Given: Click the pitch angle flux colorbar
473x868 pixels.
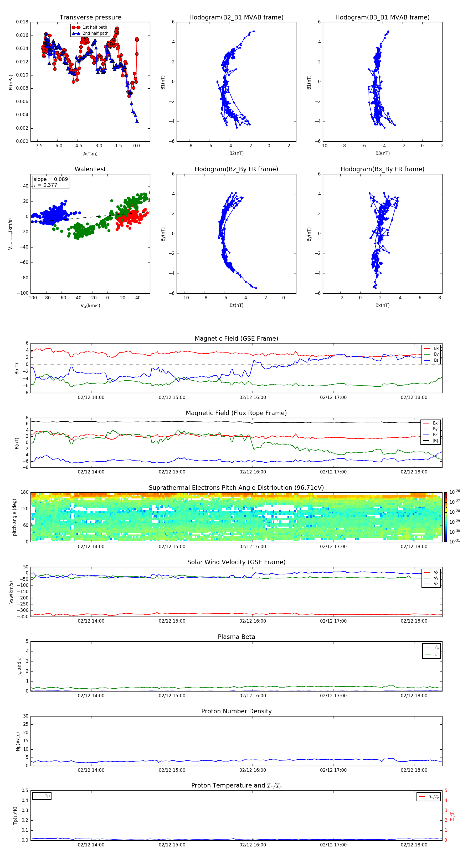Looking at the screenshot, I should click(446, 517).
